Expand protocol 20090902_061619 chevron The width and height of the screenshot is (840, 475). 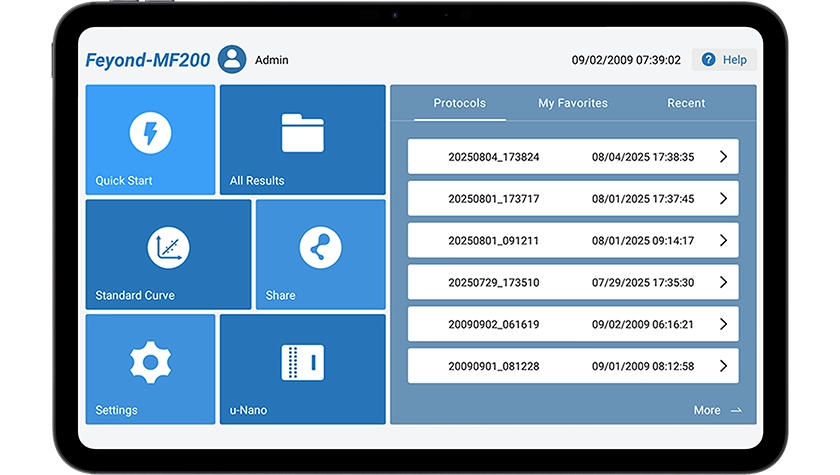point(723,324)
